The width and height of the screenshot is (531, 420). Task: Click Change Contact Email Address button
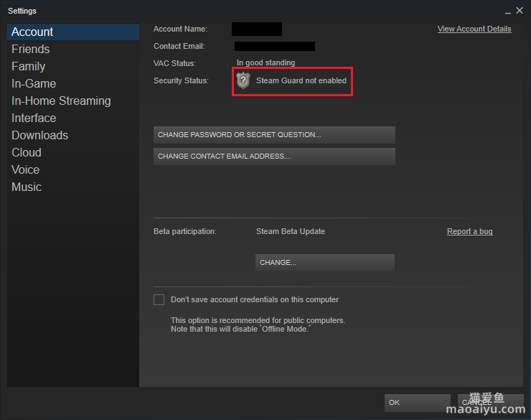pos(274,157)
